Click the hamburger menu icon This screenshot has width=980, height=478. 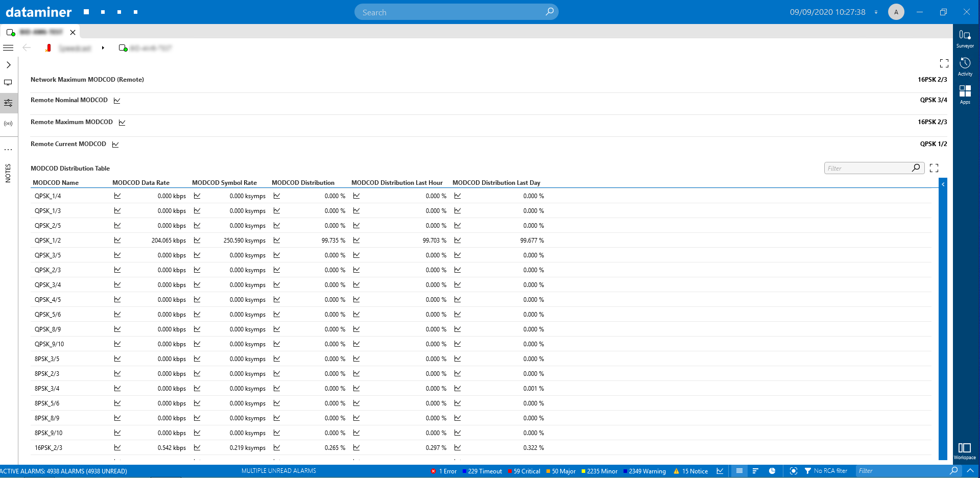tap(8, 48)
